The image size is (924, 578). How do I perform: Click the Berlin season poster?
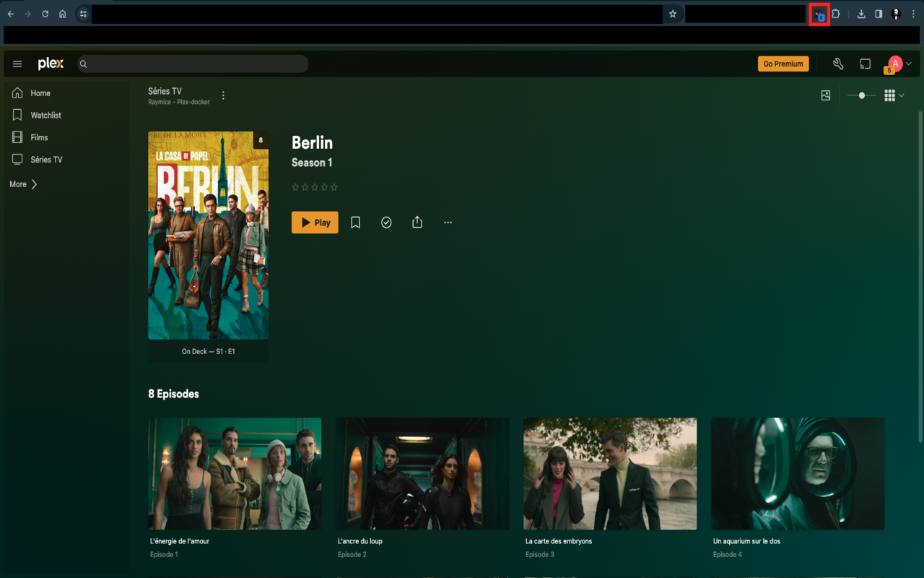tap(208, 236)
